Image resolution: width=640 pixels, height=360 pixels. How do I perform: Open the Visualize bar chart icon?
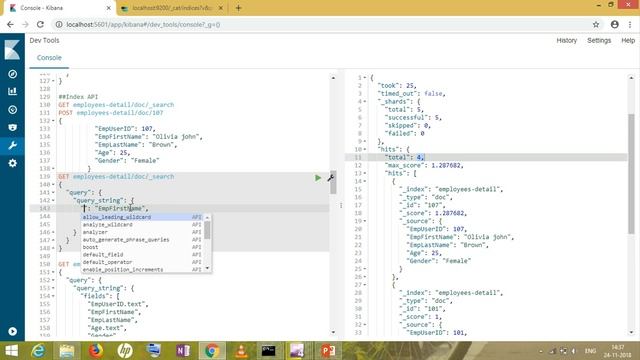(x=12, y=91)
